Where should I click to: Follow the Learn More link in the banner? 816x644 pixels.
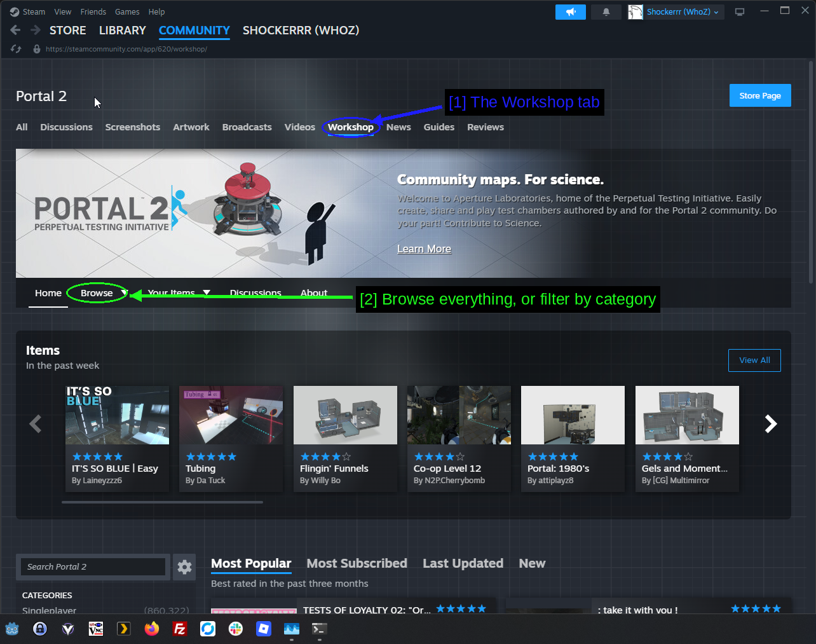click(425, 249)
